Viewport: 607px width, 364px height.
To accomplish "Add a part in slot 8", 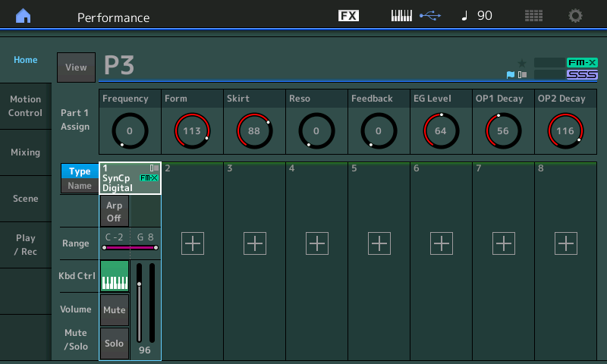I will pos(566,243).
